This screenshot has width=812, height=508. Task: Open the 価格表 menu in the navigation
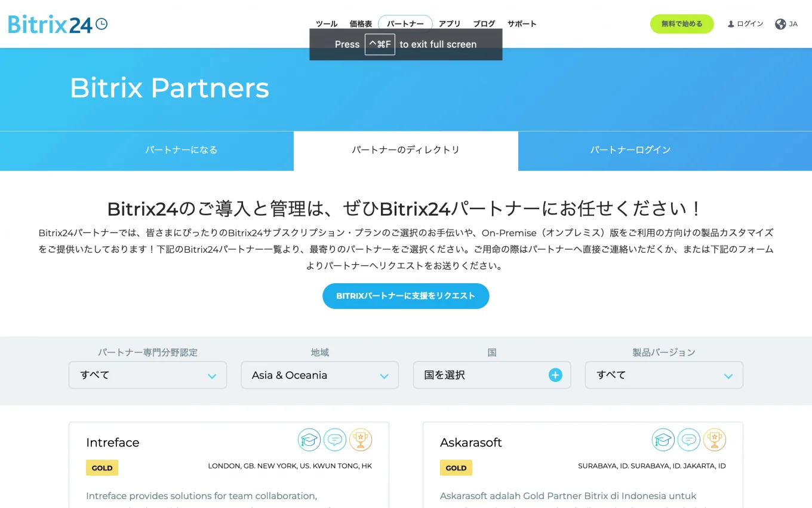coord(361,24)
